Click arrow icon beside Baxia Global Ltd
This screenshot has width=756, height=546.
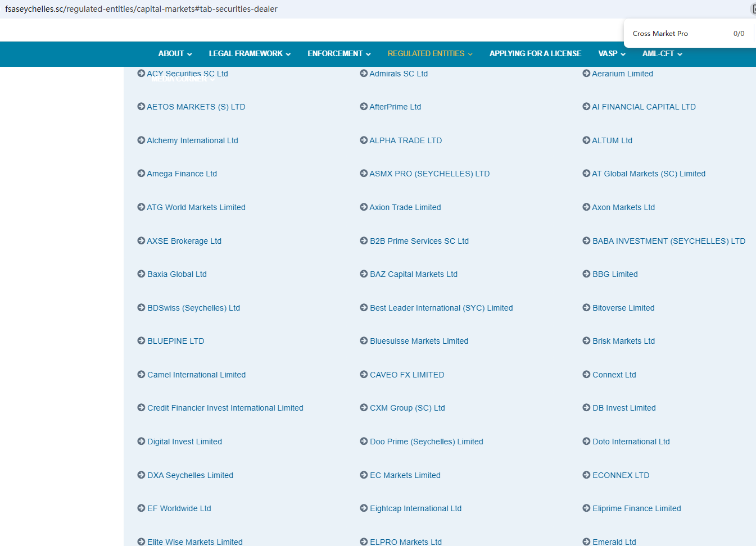(x=141, y=274)
